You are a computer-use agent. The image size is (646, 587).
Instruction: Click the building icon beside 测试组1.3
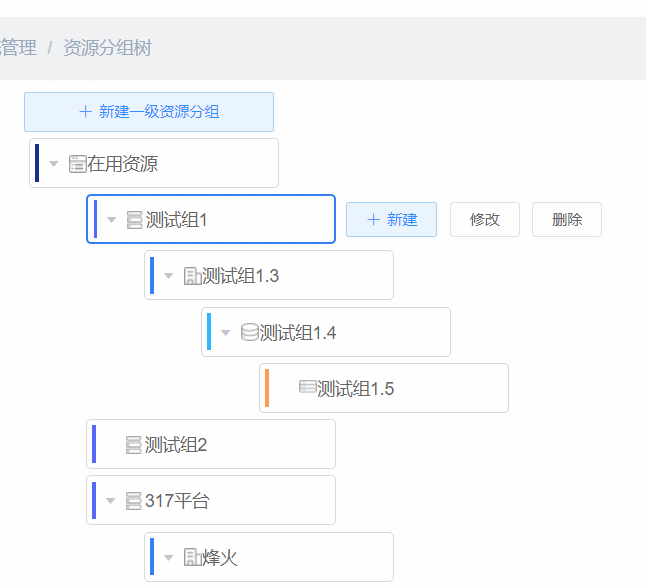point(192,276)
